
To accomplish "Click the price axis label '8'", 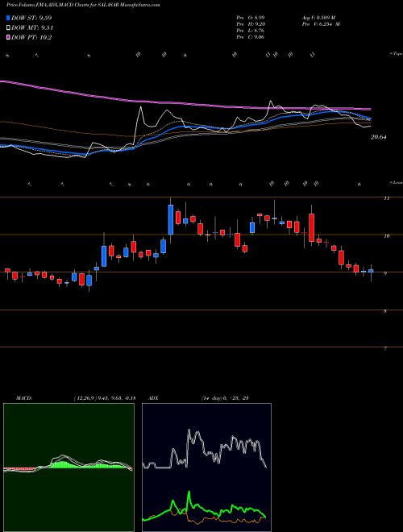I will click(x=385, y=311).
